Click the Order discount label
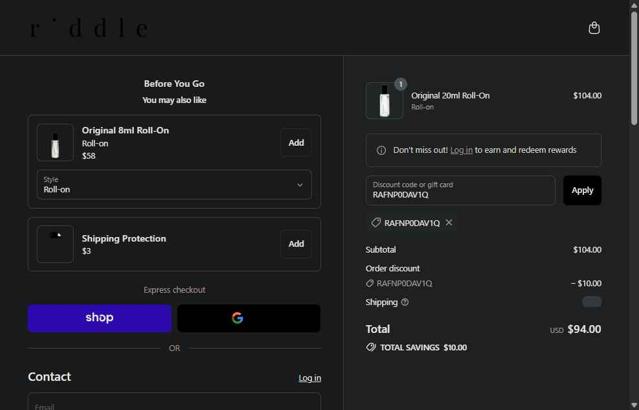Screen dimensions: 639x410 point(392,269)
